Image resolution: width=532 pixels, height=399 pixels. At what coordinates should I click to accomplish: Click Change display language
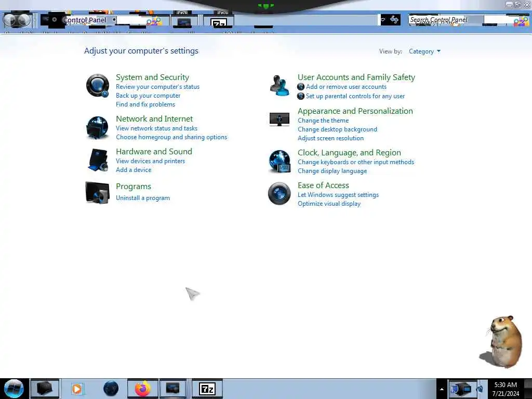click(x=332, y=171)
